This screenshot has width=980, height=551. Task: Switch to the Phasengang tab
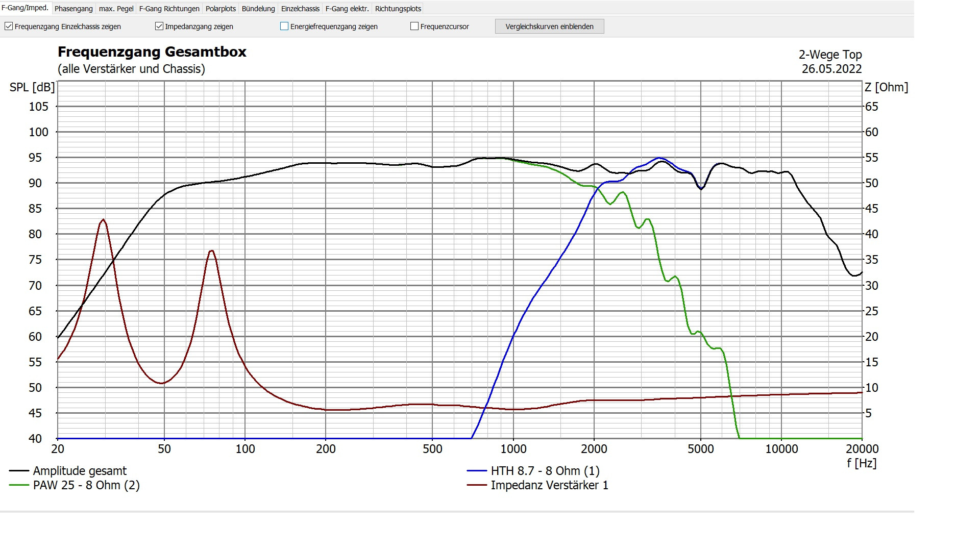[x=73, y=9]
